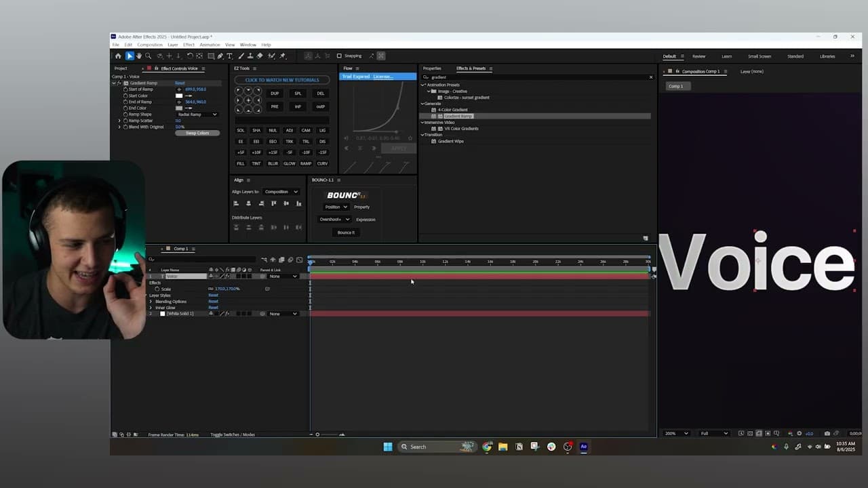Click the Start Color white swatch
The width and height of the screenshot is (868, 488).
(179, 96)
